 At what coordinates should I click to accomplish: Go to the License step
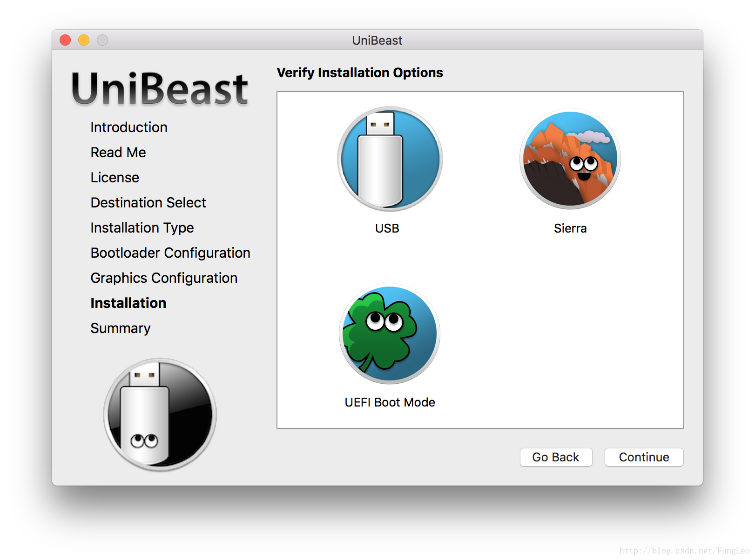coord(115,178)
